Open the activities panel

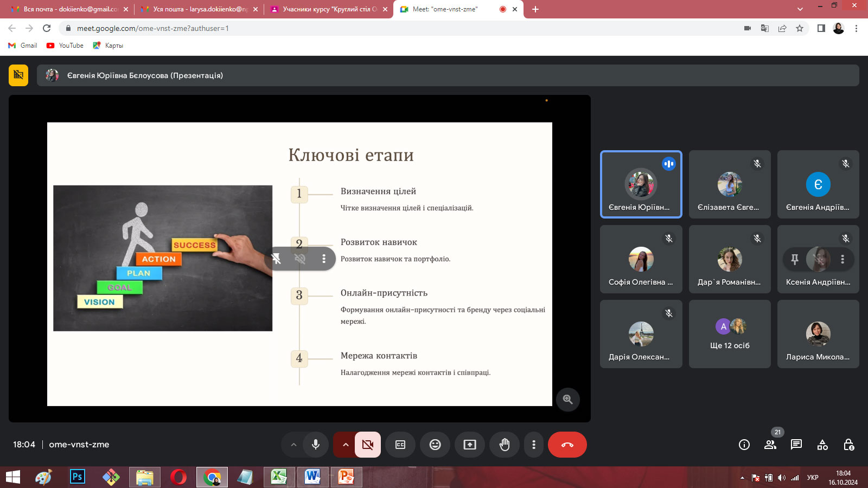822,445
